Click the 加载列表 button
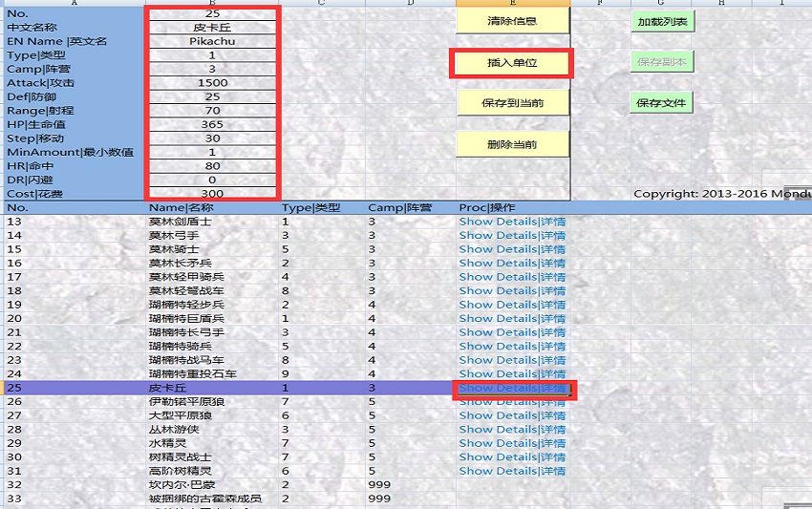The width and height of the screenshot is (812, 509). [x=661, y=21]
